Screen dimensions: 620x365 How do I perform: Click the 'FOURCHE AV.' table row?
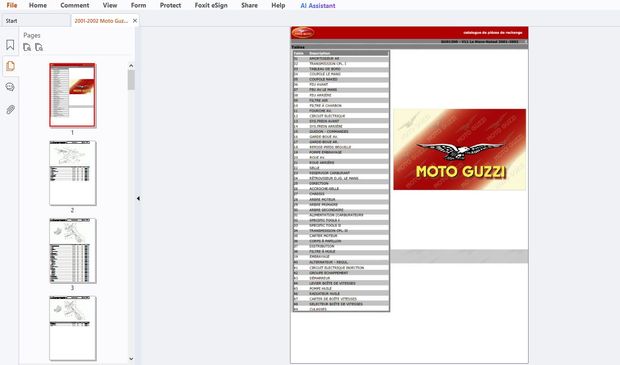click(x=341, y=111)
